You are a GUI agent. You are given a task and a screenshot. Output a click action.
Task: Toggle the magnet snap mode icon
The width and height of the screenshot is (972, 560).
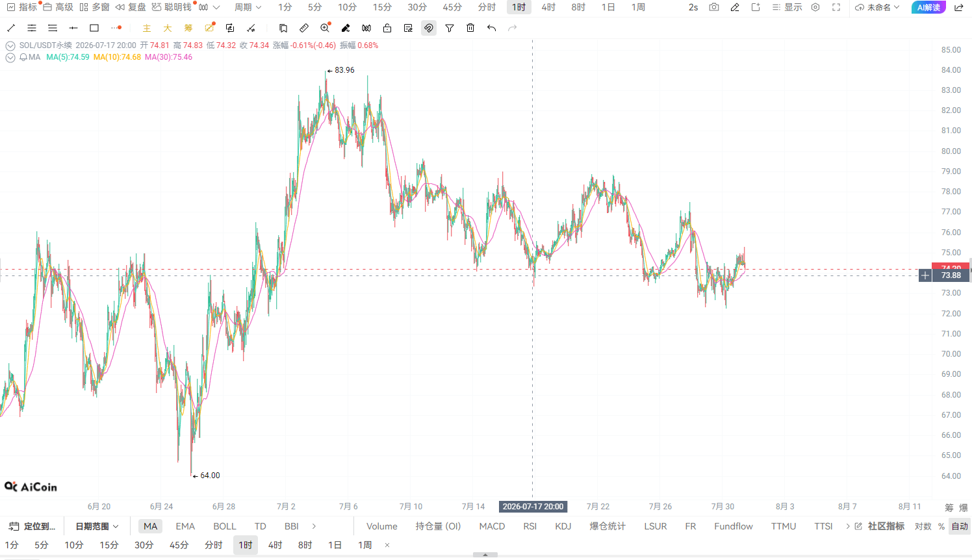pos(429,28)
